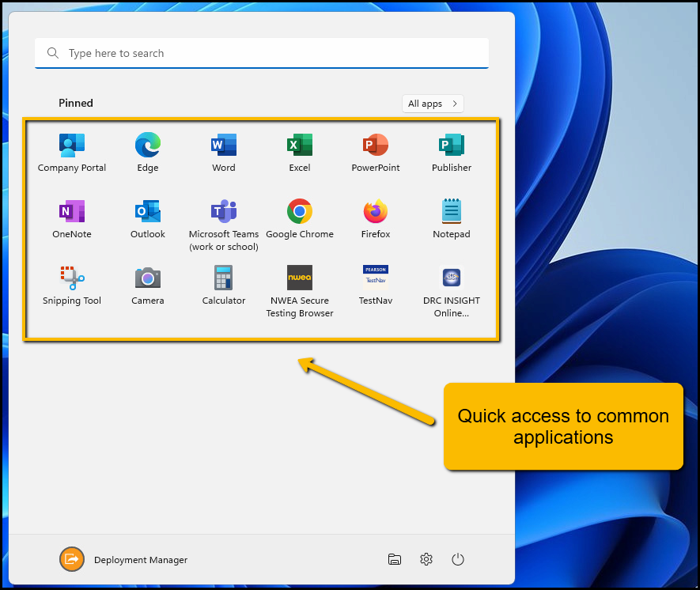Screen dimensions: 700x590
Task: Launch Microsoft Edge browser
Action: pyautogui.click(x=148, y=152)
